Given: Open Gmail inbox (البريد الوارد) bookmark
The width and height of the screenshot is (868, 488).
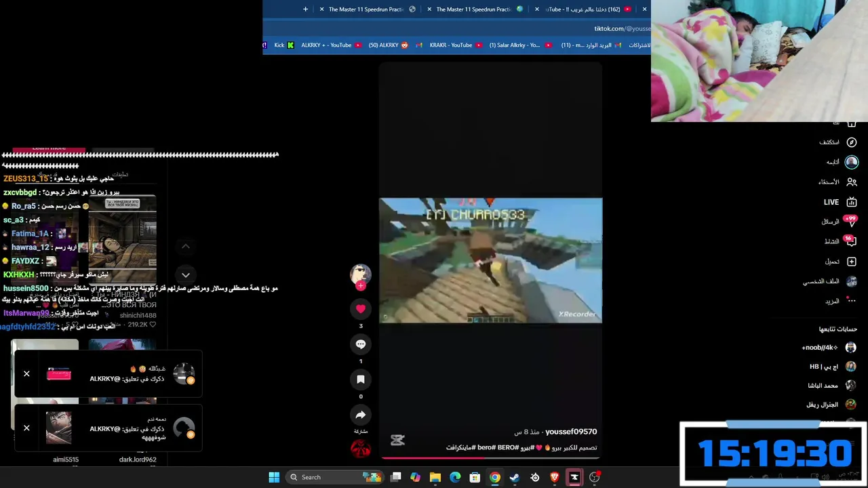Looking at the screenshot, I should coord(591,45).
